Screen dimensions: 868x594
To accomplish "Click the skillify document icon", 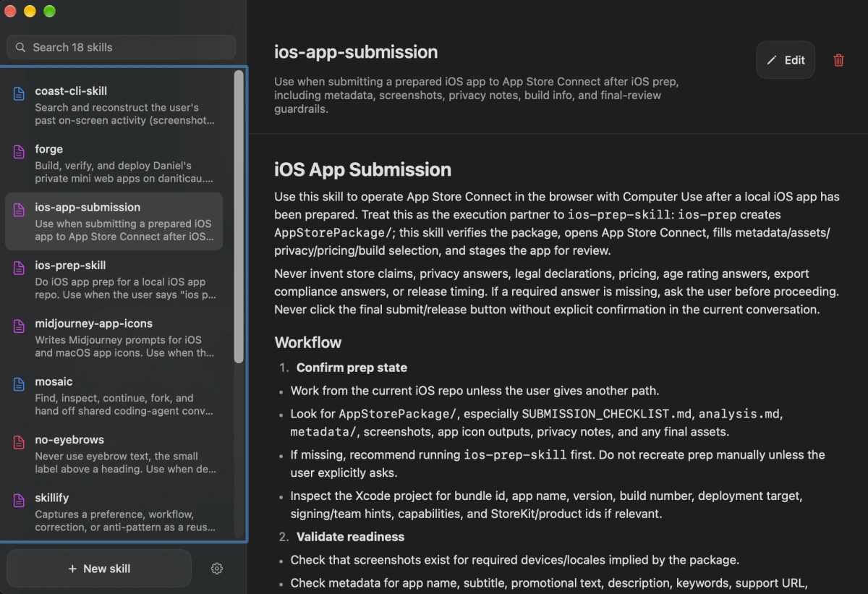I will (20, 501).
